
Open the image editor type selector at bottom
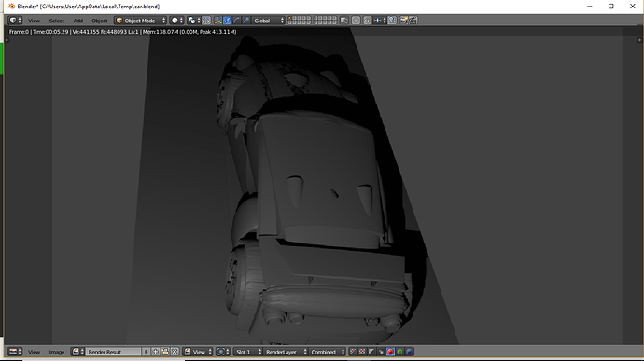15,352
